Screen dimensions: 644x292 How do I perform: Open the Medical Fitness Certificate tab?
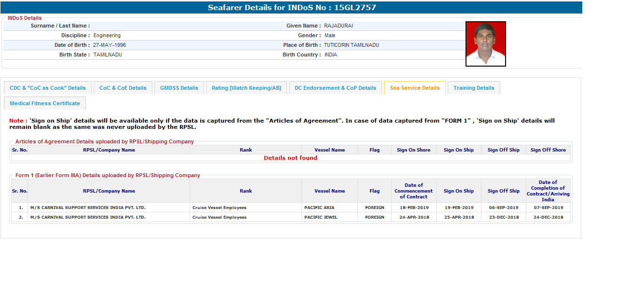pyautogui.click(x=45, y=103)
